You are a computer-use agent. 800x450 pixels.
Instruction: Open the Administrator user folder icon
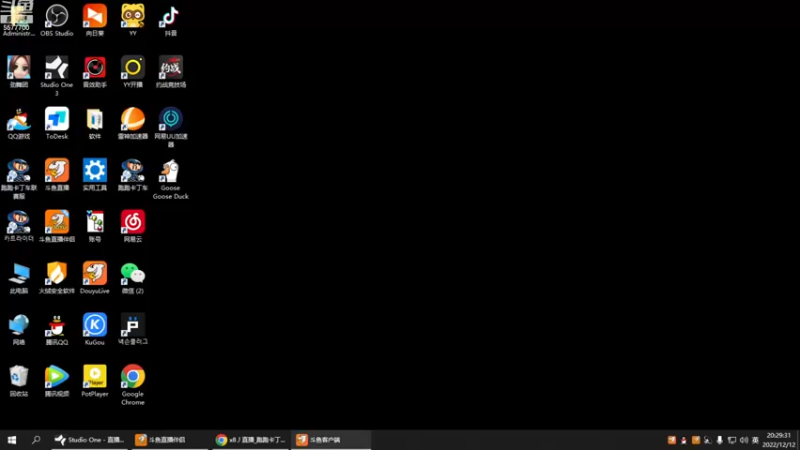pyautogui.click(x=18, y=18)
